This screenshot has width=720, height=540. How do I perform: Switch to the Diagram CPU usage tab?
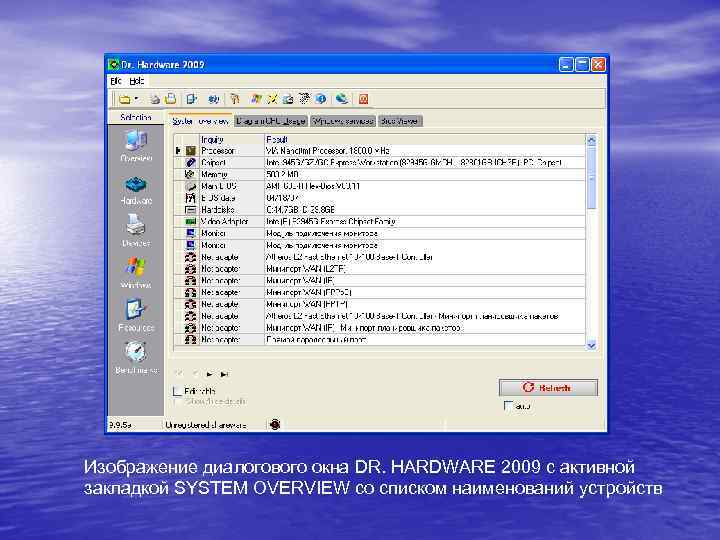pyautogui.click(x=271, y=121)
